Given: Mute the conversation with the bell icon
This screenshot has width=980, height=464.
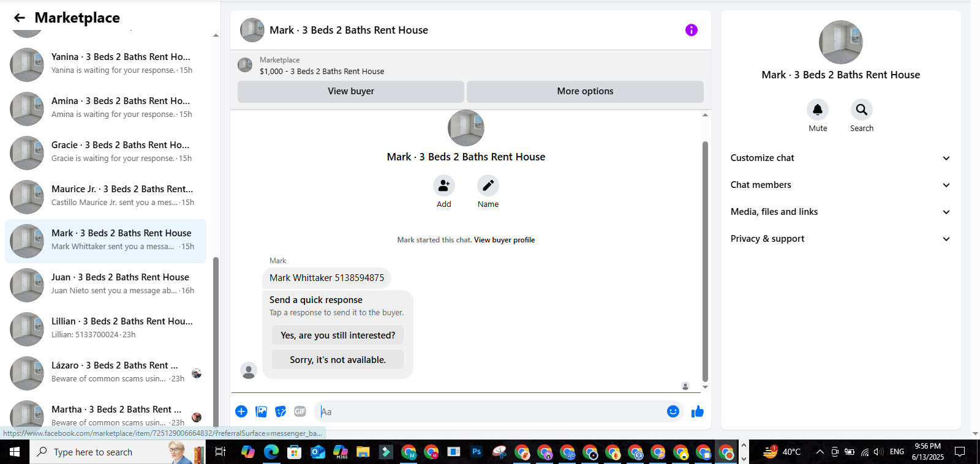Looking at the screenshot, I should pos(818,110).
